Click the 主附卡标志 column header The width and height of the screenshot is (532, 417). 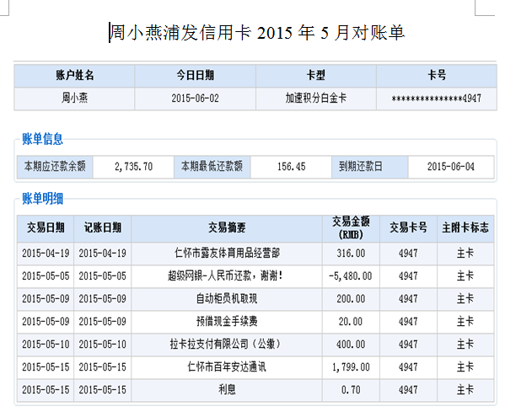(x=465, y=227)
